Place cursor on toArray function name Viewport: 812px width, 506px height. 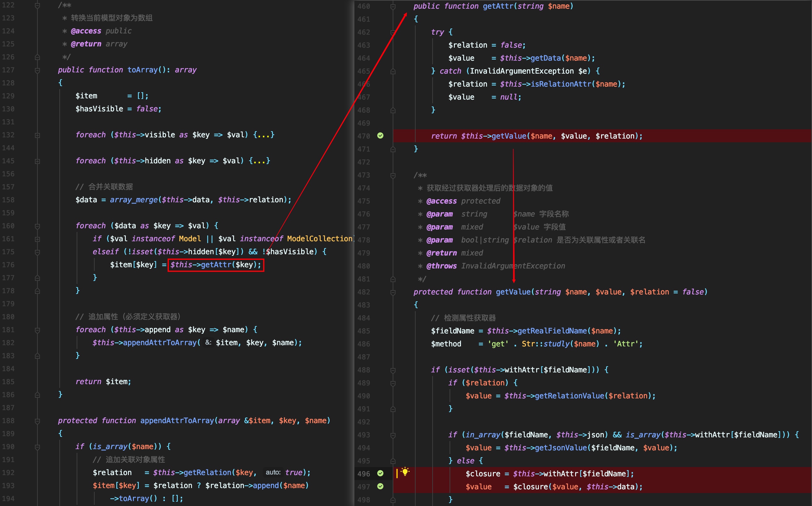142,70
